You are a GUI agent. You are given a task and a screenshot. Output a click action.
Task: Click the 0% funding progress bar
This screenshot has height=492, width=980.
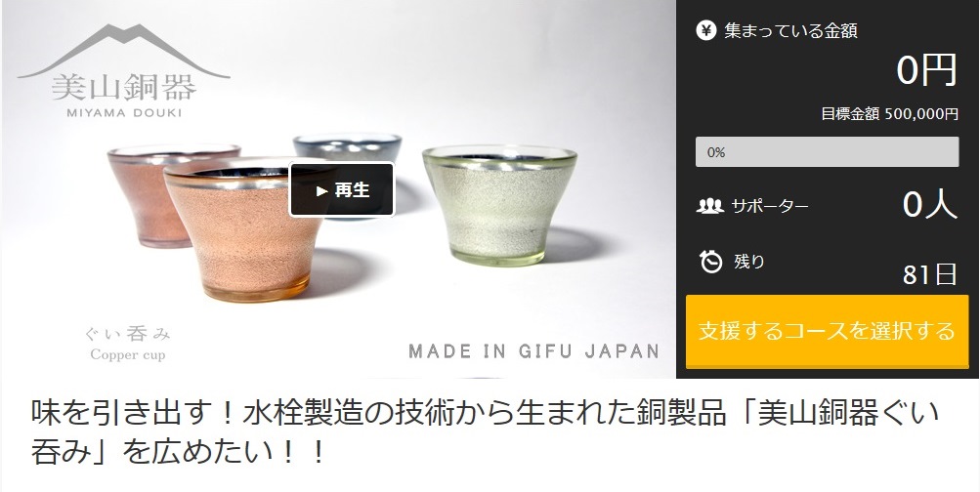click(827, 151)
